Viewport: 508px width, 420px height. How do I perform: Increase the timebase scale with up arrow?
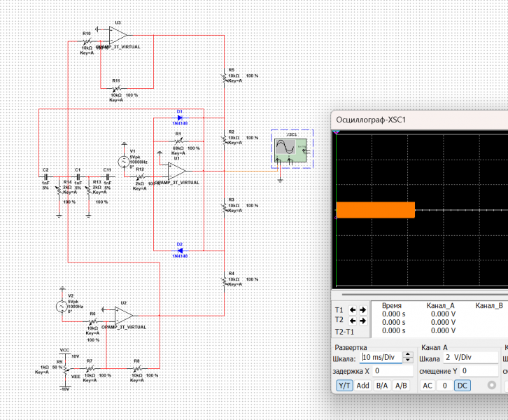point(408,355)
